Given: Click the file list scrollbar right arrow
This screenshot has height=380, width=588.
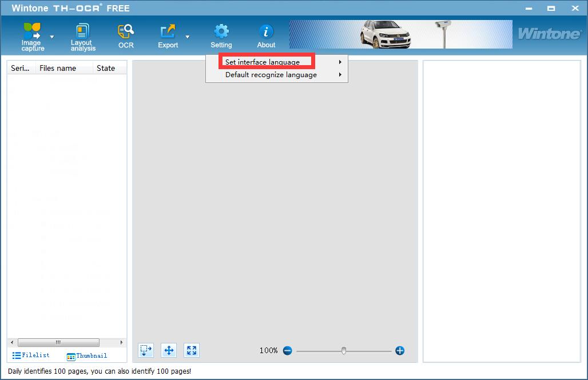Looking at the screenshot, I should tap(122, 342).
